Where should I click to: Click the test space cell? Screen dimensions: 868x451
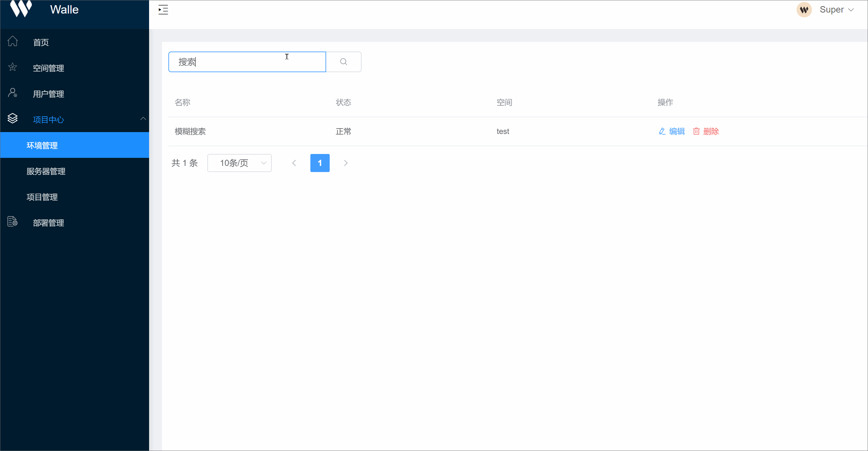click(503, 131)
